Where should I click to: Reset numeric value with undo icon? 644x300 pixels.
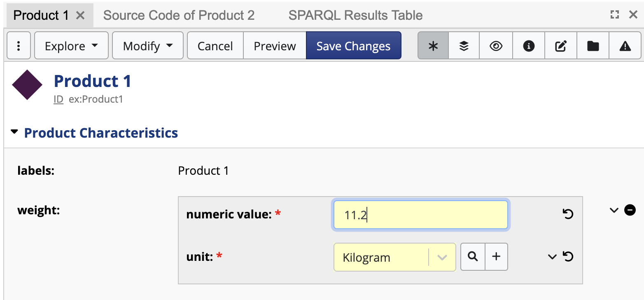568,214
